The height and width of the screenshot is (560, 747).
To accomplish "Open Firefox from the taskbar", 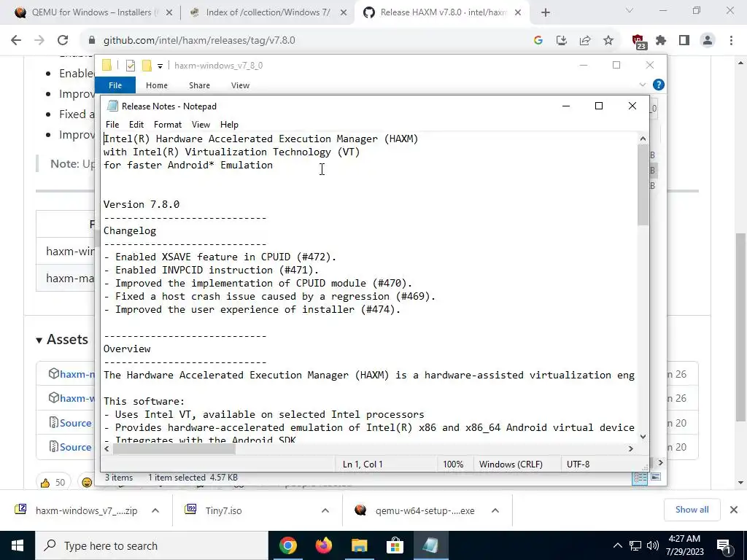I will click(x=323, y=545).
